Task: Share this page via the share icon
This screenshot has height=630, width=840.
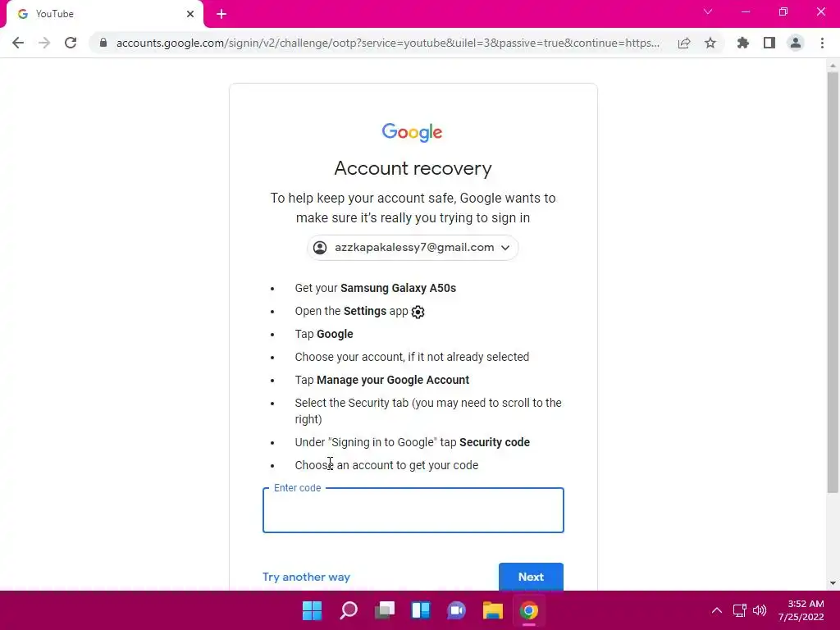Action: point(684,43)
